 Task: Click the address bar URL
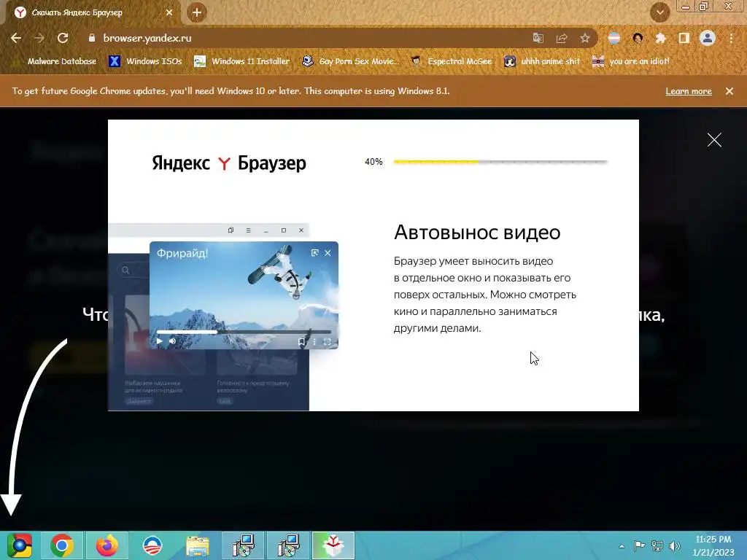pyautogui.click(x=147, y=38)
